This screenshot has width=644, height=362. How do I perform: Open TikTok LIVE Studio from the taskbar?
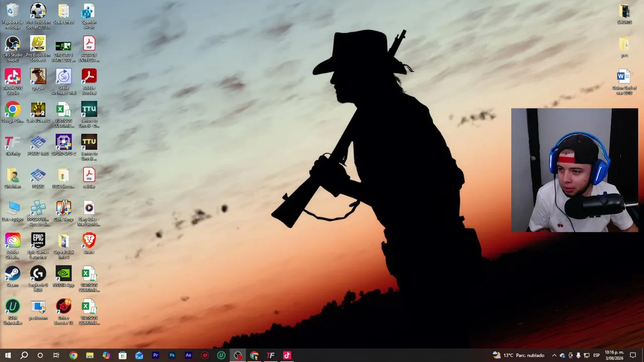coord(287,355)
